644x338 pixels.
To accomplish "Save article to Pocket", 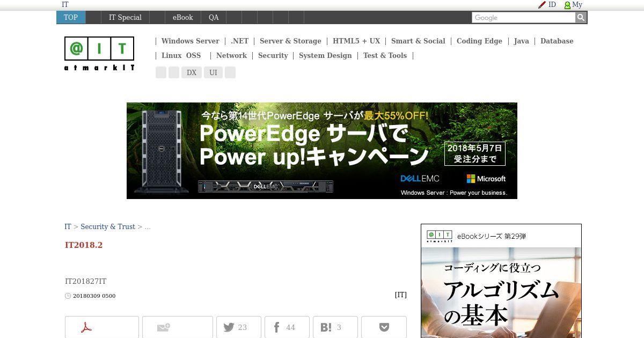I will tap(384, 327).
